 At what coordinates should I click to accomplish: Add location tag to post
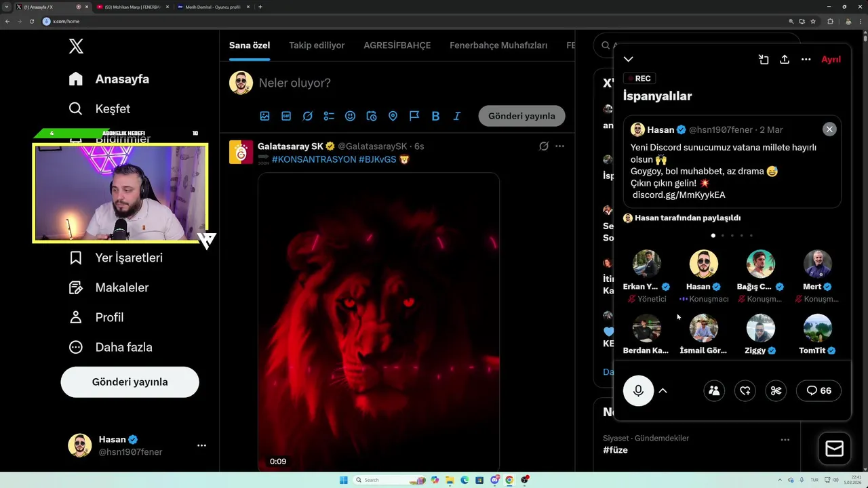click(393, 116)
